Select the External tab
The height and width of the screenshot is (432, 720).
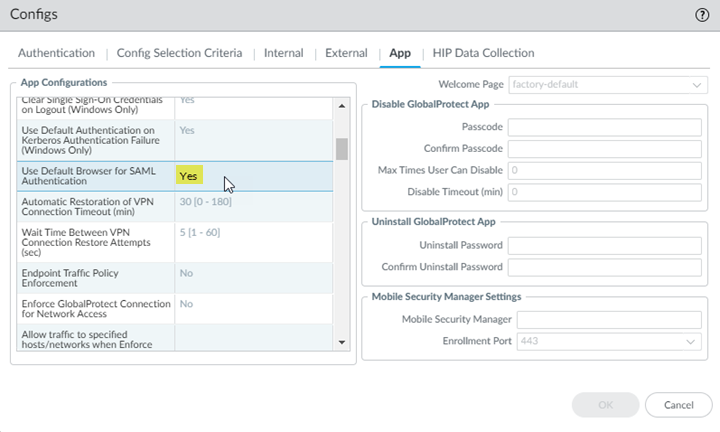click(x=346, y=53)
